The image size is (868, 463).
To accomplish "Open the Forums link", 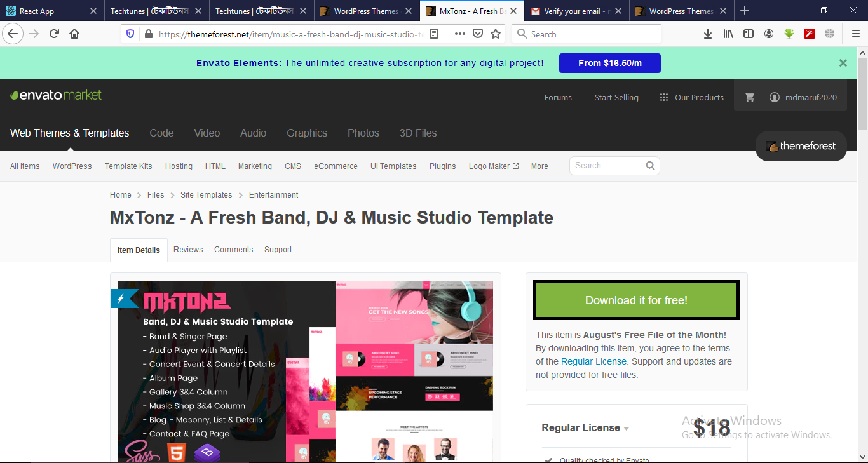I will coord(558,97).
